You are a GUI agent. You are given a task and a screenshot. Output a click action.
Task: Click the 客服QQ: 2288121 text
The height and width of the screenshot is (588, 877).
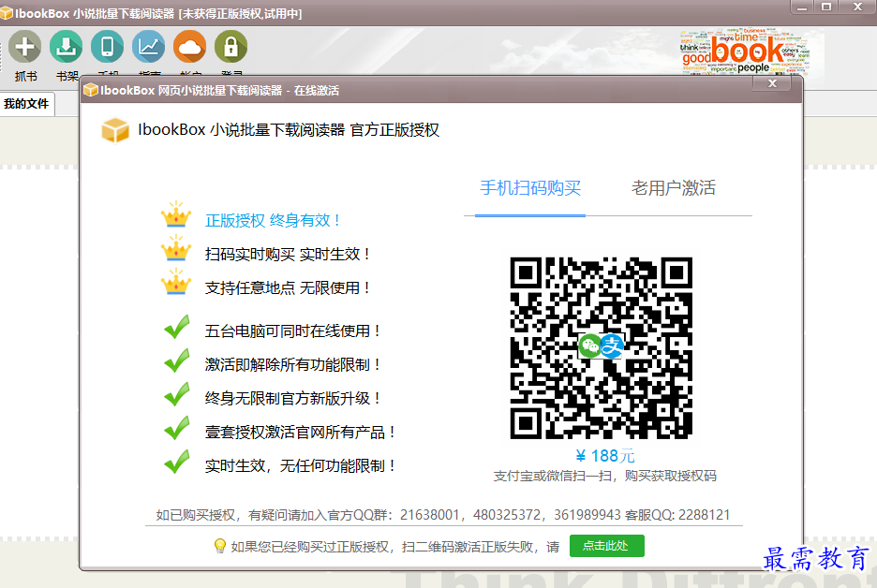point(677,515)
